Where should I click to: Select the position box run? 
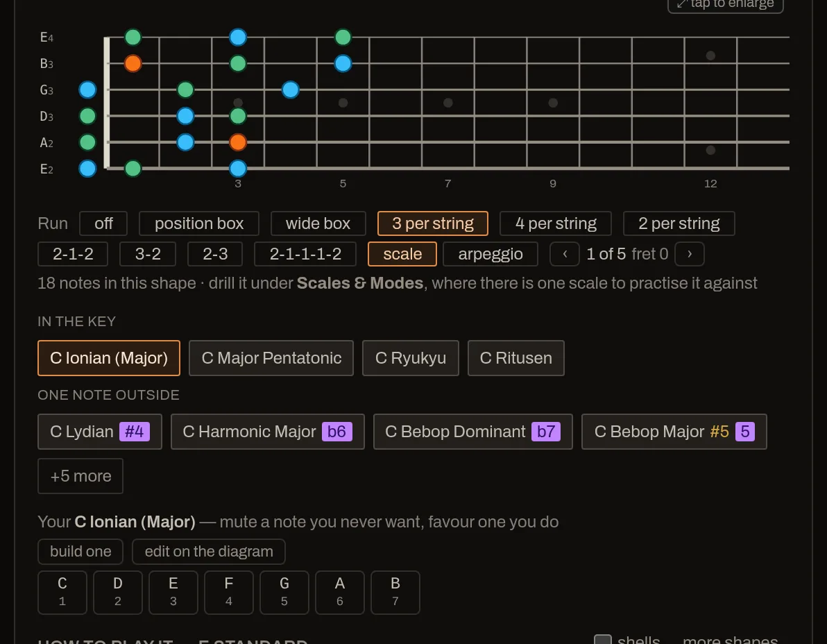coord(199,223)
